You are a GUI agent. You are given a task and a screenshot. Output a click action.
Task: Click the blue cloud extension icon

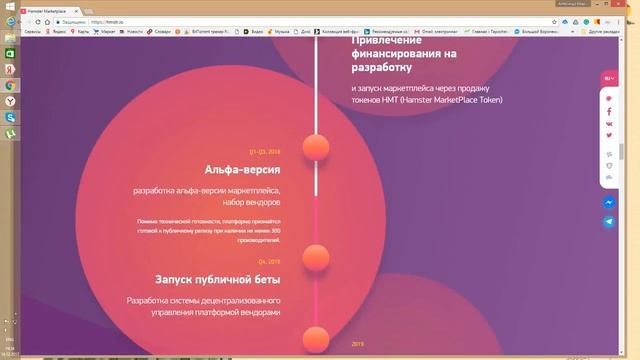point(565,22)
